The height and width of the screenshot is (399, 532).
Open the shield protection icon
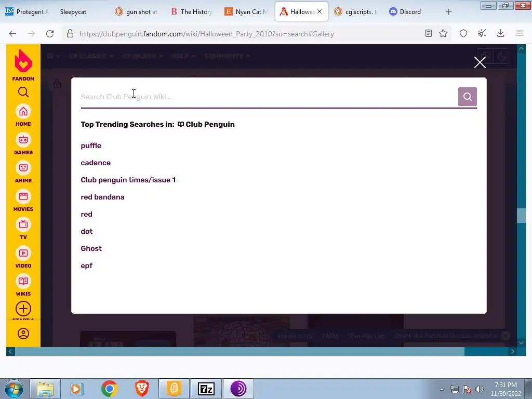[463, 33]
